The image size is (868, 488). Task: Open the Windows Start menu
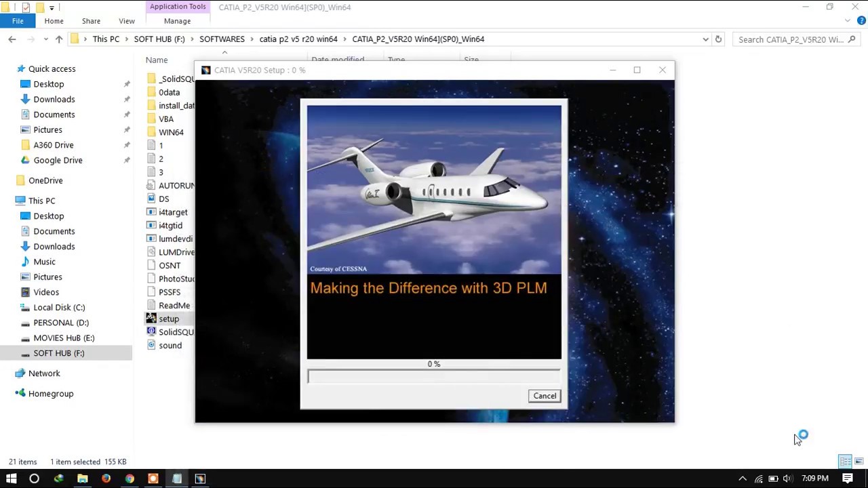(11, 479)
